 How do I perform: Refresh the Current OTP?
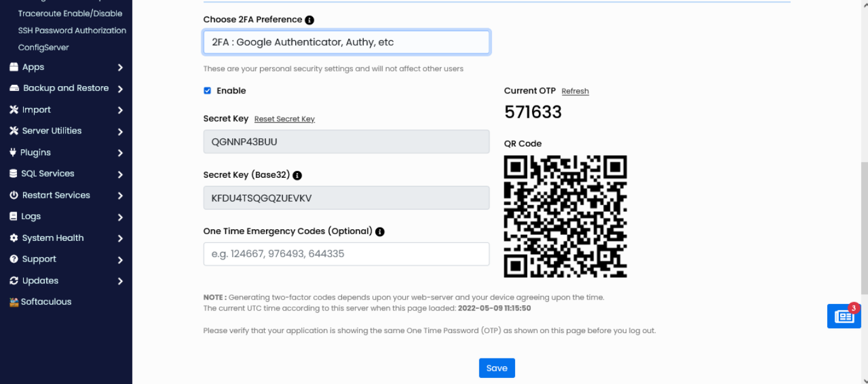(575, 91)
